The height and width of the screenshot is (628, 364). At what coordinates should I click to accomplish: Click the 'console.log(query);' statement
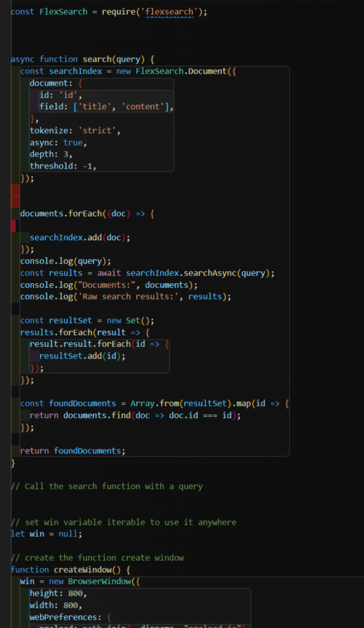66,261
